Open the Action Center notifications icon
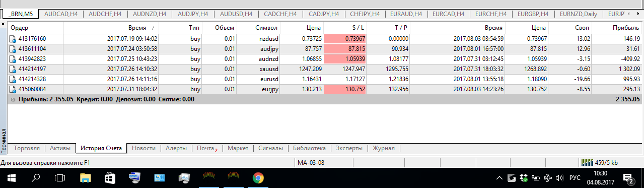 point(628,178)
